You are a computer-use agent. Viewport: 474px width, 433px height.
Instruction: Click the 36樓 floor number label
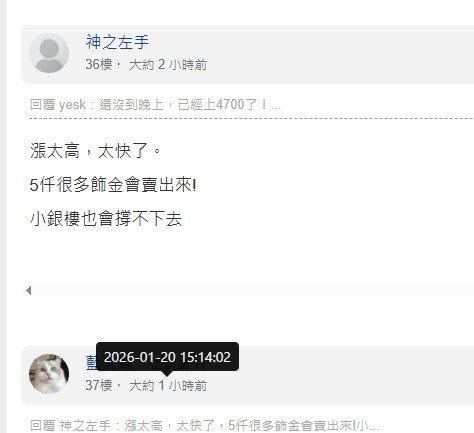98,64
